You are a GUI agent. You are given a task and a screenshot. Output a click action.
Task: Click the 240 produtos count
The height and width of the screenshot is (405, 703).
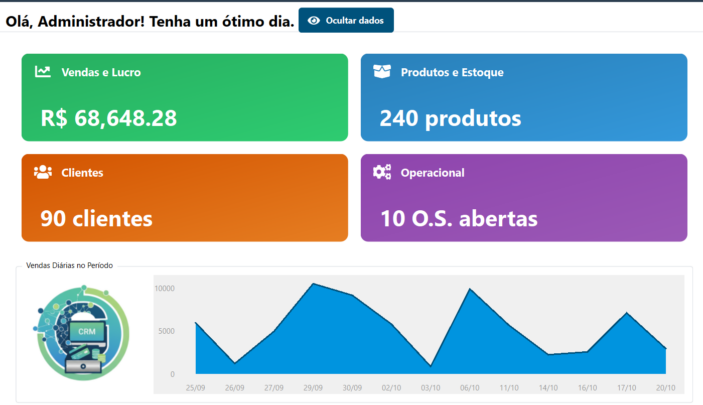pyautogui.click(x=450, y=118)
